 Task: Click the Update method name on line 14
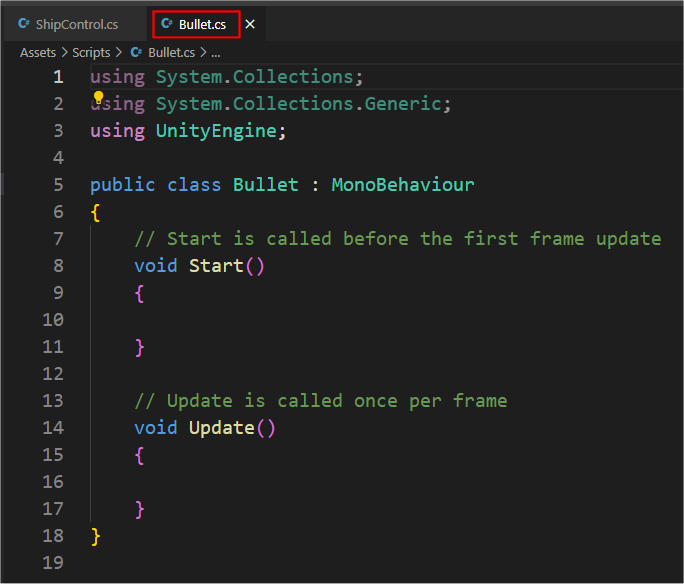coord(222,428)
